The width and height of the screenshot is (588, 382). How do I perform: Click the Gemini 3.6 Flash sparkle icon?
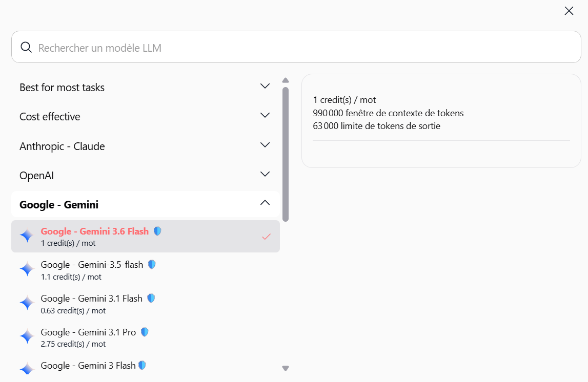pos(27,236)
